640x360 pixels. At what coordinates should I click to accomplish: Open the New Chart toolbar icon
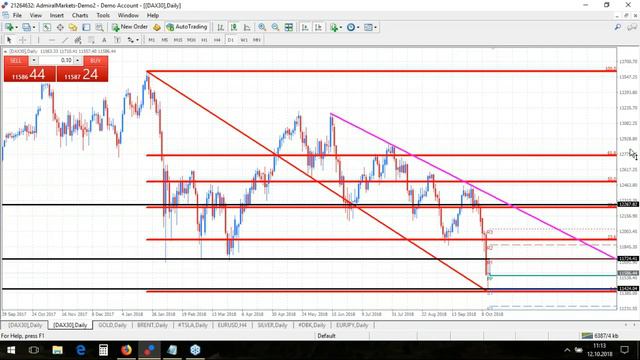pos(9,27)
